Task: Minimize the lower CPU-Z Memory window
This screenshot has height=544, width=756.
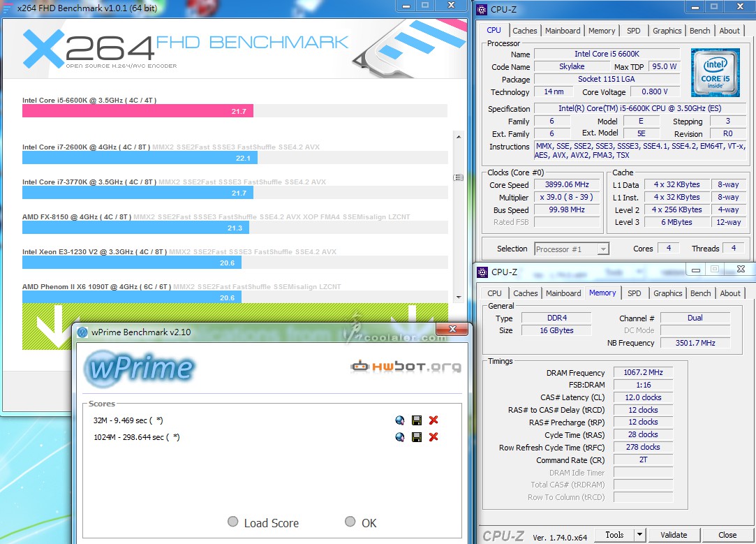Action: [696, 270]
